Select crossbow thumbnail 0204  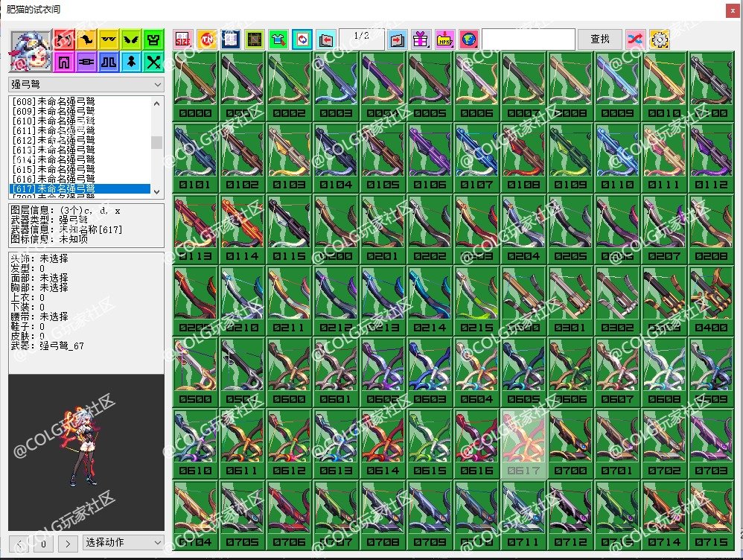(x=523, y=229)
